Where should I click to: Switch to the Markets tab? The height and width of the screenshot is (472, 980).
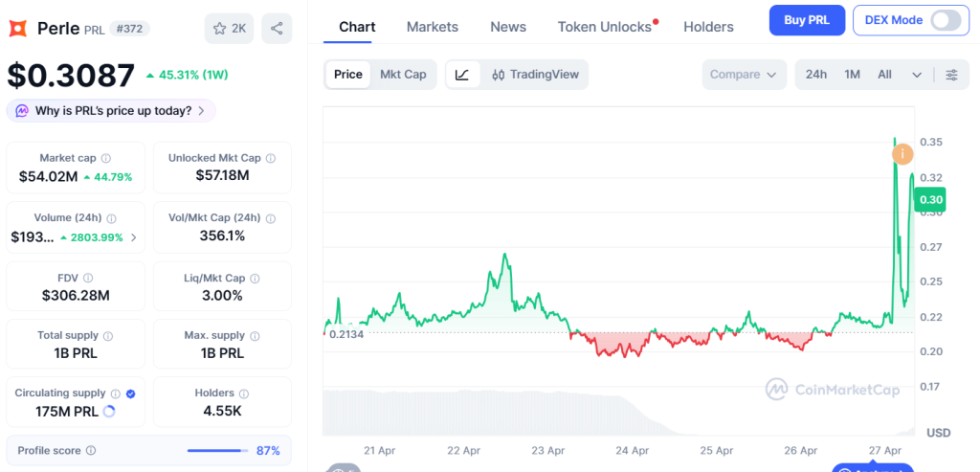point(433,27)
